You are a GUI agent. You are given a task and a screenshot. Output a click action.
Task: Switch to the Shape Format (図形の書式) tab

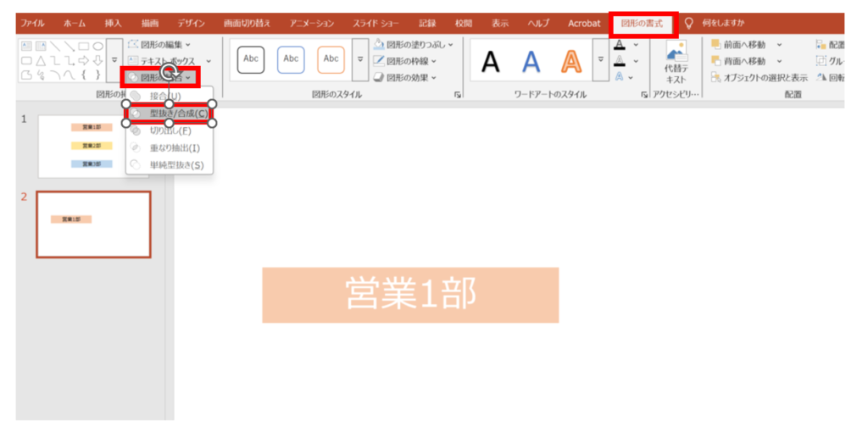point(643,23)
